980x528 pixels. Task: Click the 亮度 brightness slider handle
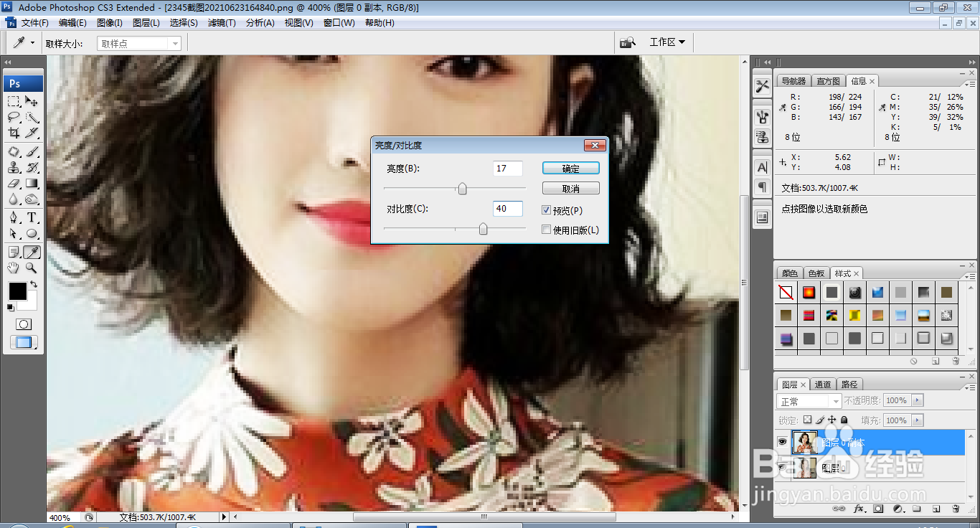pos(463,189)
